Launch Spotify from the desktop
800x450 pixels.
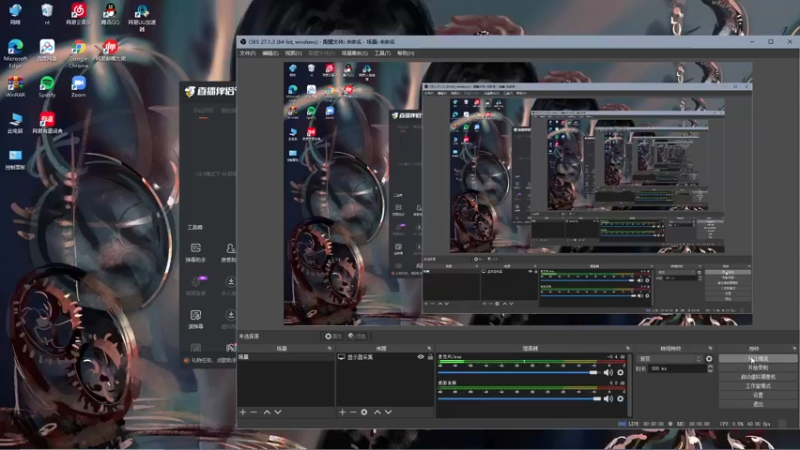(x=47, y=87)
